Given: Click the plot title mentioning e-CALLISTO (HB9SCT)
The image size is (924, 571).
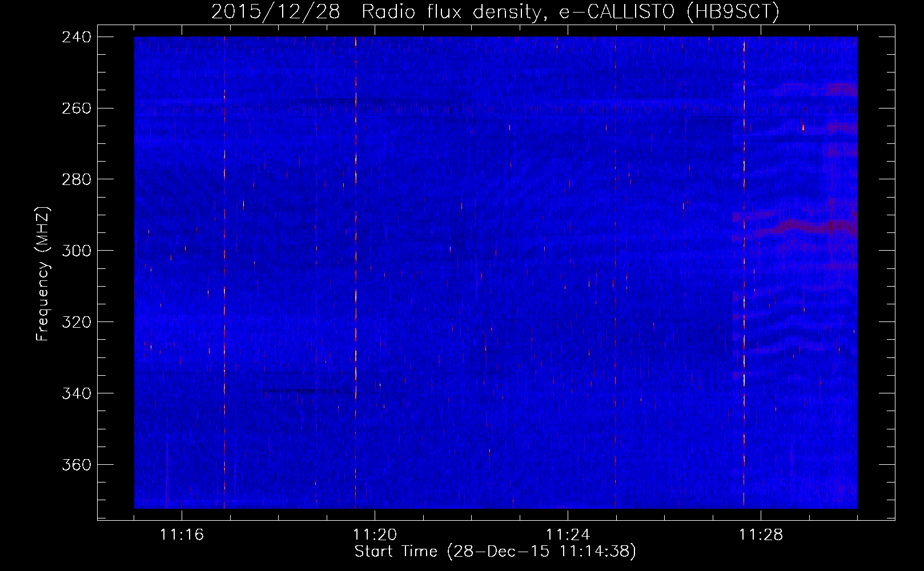Looking at the screenshot, I should 495,12.
